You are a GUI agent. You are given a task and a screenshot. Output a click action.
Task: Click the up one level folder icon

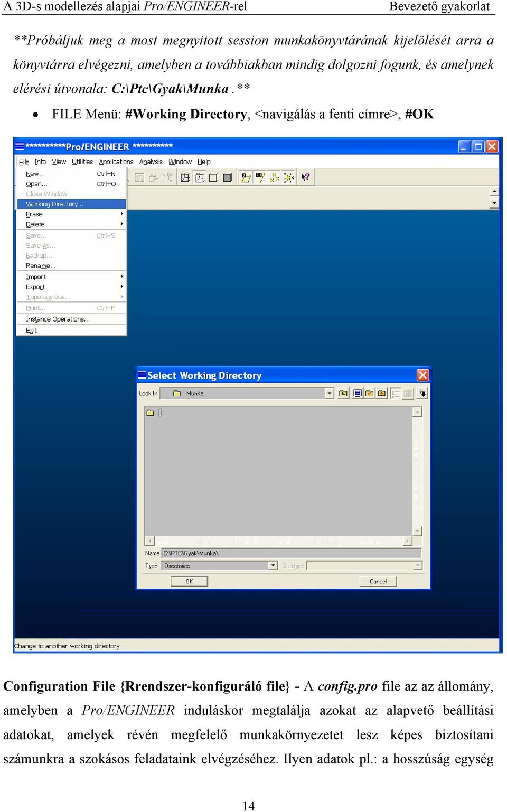(343, 393)
